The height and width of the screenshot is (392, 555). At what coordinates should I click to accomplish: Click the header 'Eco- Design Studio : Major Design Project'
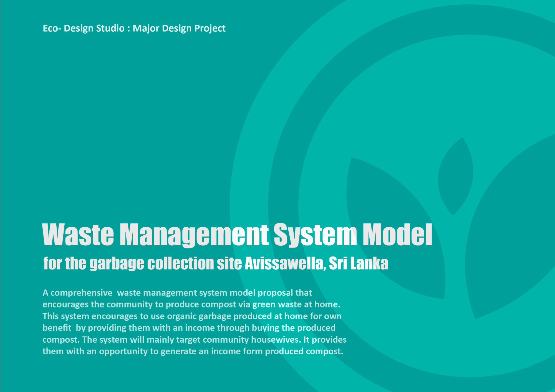click(134, 29)
